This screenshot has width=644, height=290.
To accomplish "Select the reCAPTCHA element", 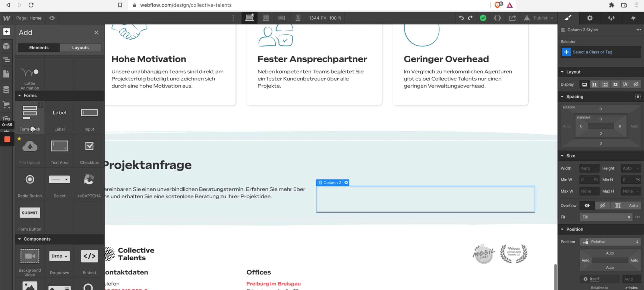I will pos(89,184).
